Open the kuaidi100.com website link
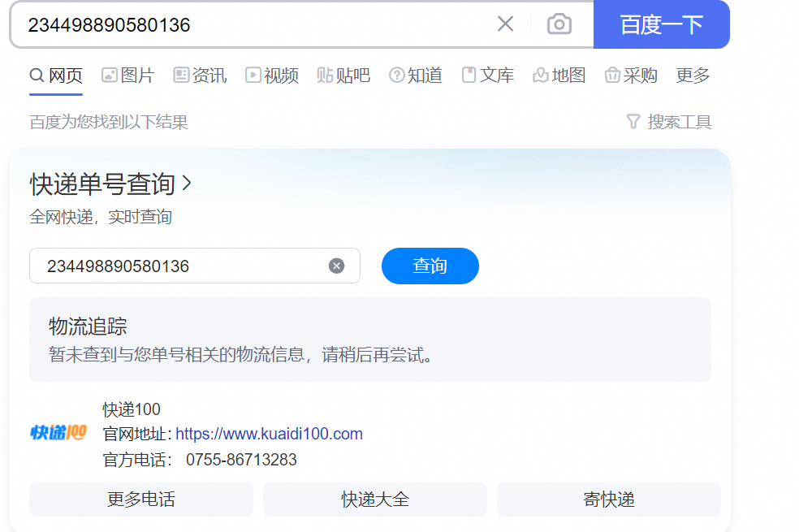 (269, 435)
